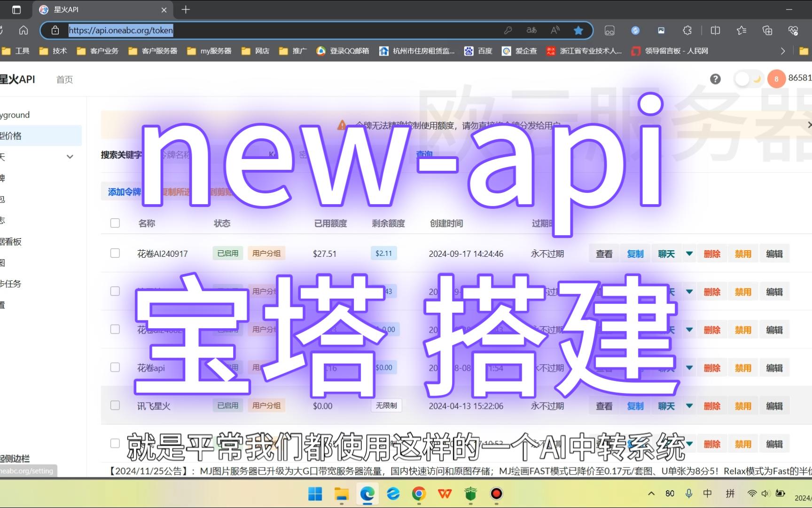Go to 首页 in the top navigation
The image size is (812, 508).
[x=64, y=79]
